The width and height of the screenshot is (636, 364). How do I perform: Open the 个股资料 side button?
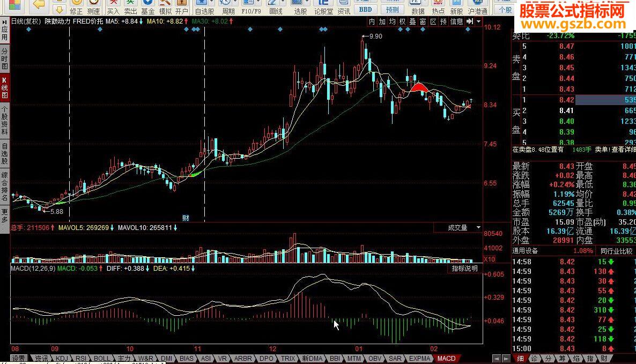click(4, 121)
